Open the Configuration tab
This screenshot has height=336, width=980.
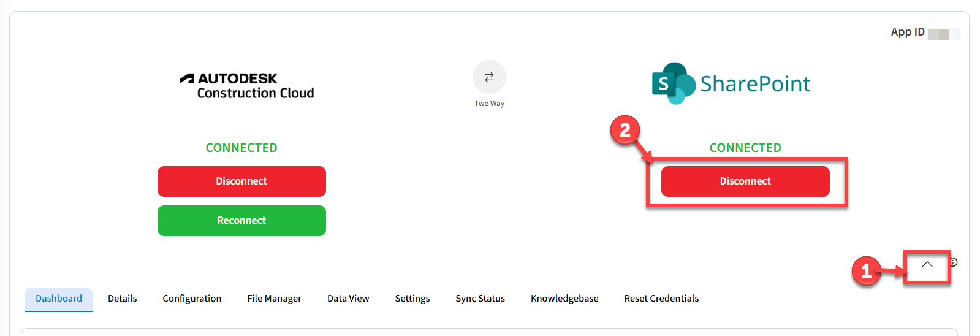(x=192, y=299)
